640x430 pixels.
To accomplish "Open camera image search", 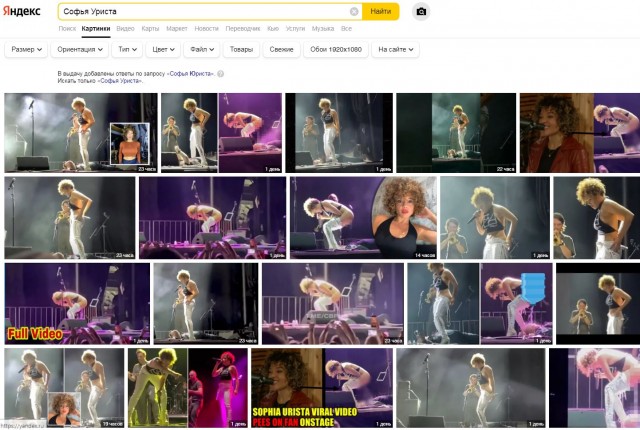I will coord(421,11).
